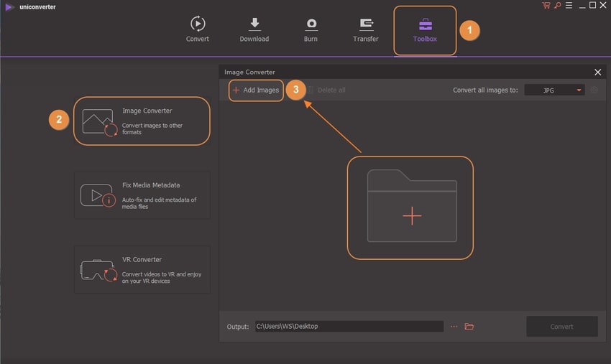This screenshot has height=364, width=611.
Task: Open the Fix Media Metadata tool
Action: [142, 195]
